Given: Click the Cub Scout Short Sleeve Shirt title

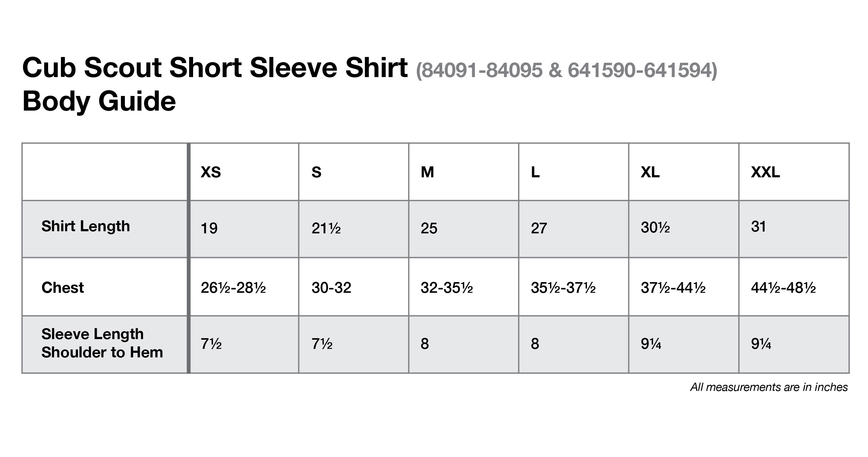Looking at the screenshot, I should (x=215, y=67).
